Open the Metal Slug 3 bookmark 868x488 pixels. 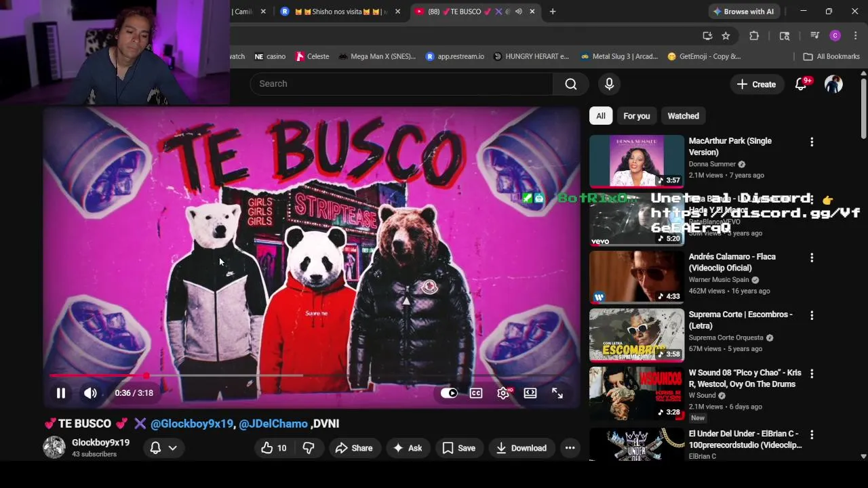[618, 56]
